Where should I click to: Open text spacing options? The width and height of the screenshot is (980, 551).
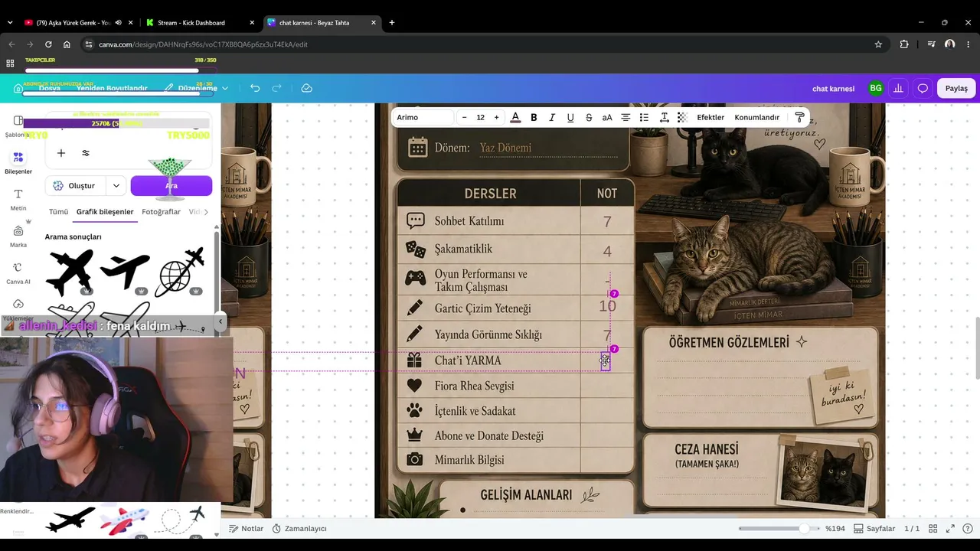point(664,117)
